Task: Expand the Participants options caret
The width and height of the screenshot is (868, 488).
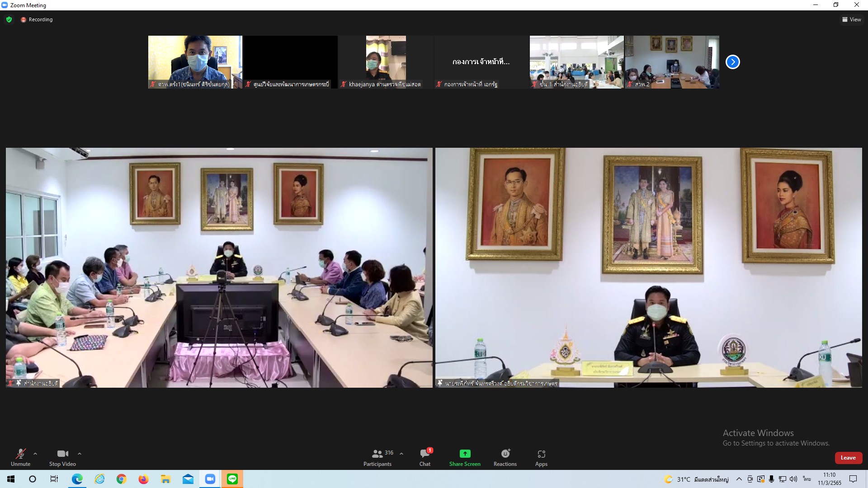Action: click(401, 454)
